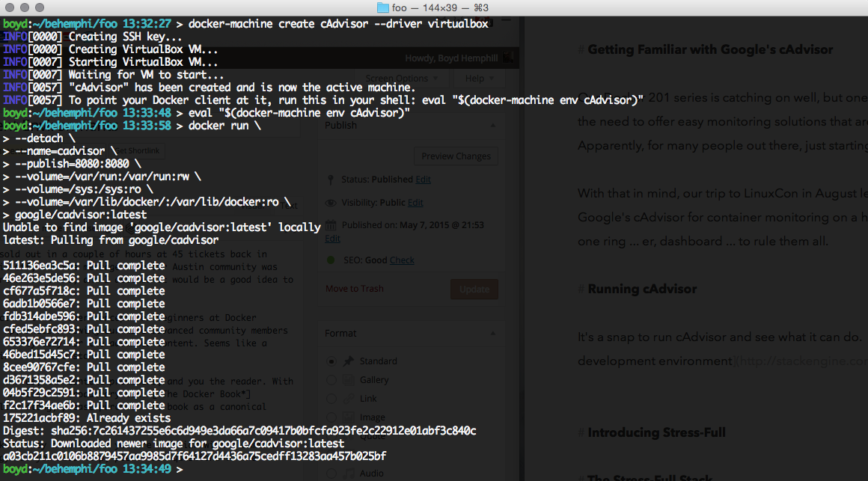Click the Move to Trash link
868x481 pixels.
coord(354,289)
